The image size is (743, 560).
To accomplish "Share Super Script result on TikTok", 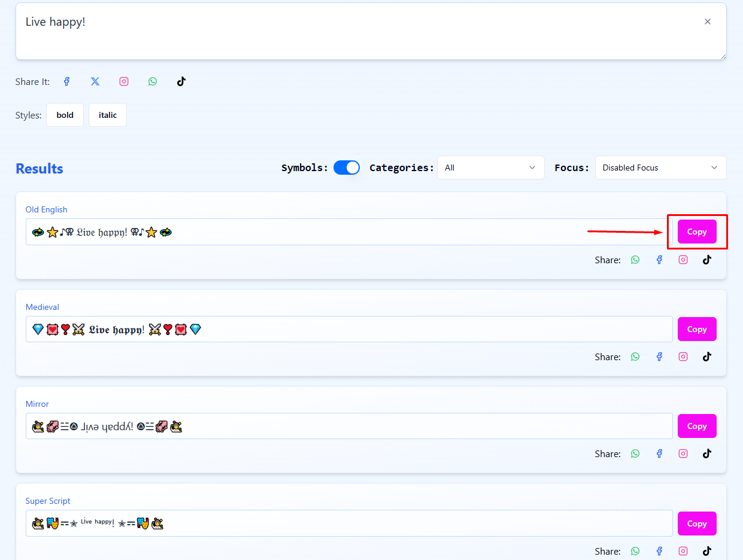I will 707,551.
